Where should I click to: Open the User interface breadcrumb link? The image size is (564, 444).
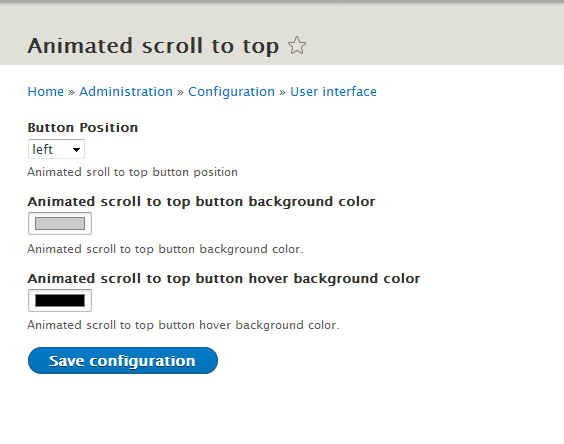click(x=333, y=92)
